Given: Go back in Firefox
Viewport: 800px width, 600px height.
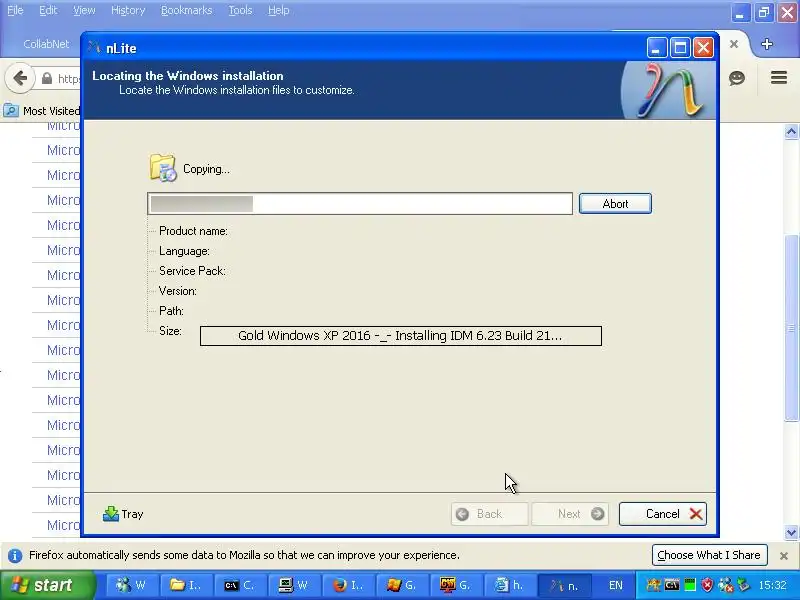Looking at the screenshot, I should 20,78.
